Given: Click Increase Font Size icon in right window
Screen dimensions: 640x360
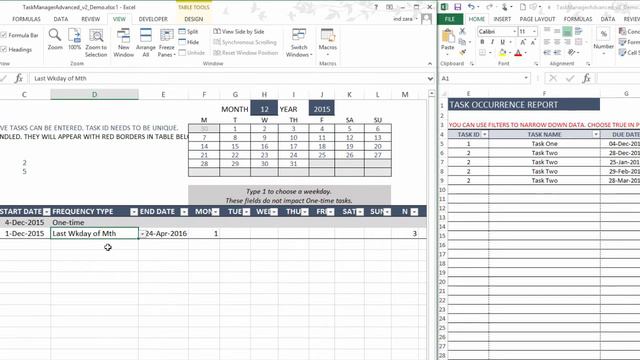Looking at the screenshot, I should 523,42.
